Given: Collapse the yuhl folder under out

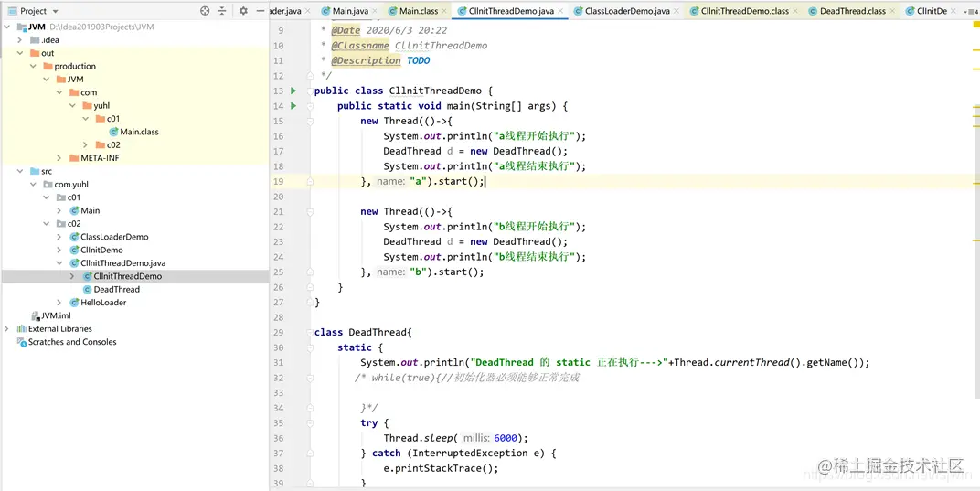Looking at the screenshot, I should point(72,106).
